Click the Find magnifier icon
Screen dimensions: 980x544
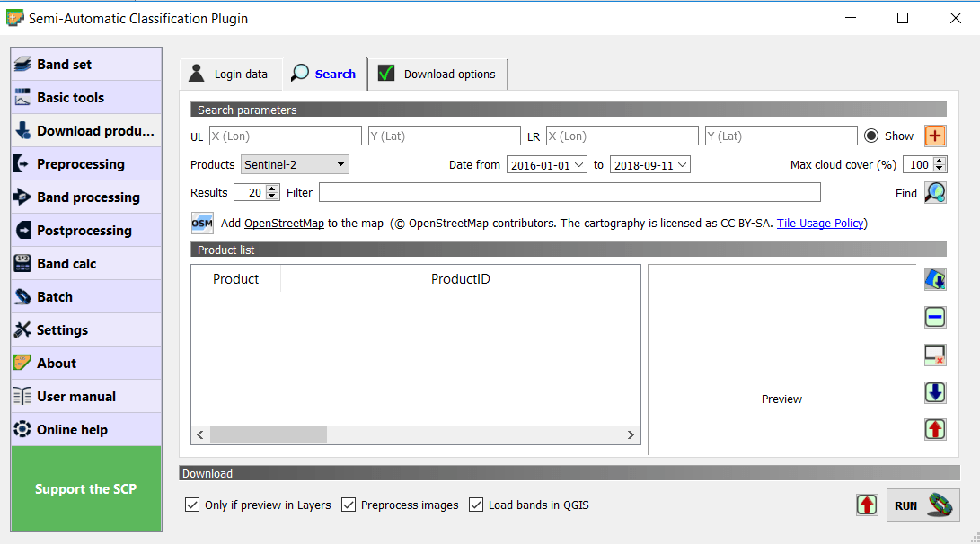tap(935, 192)
